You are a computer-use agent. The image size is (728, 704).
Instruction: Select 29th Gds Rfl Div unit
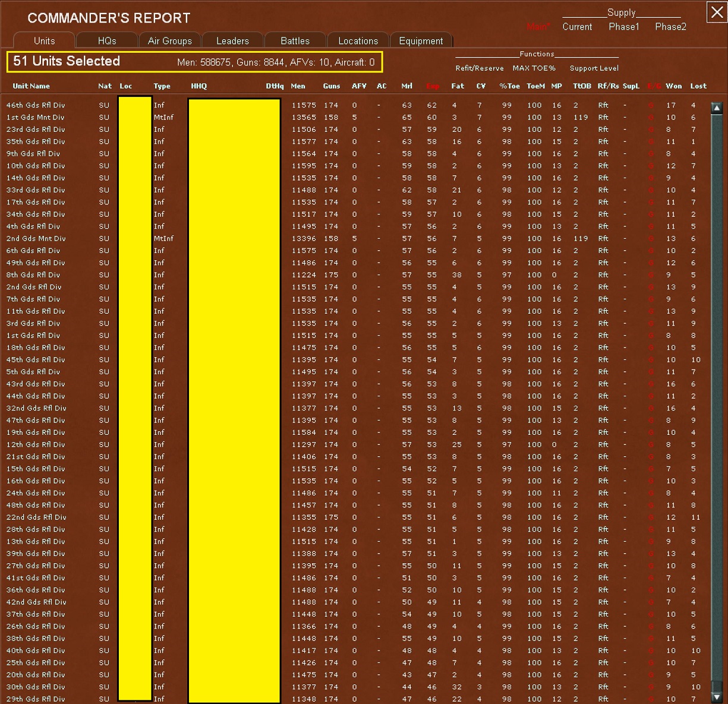(x=36, y=699)
